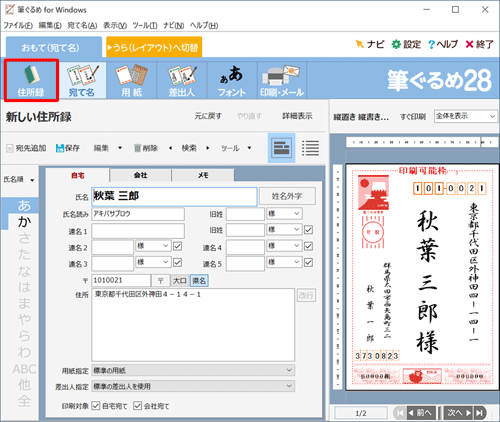
Task: Go to next page 次へ
Action: [x=459, y=413]
